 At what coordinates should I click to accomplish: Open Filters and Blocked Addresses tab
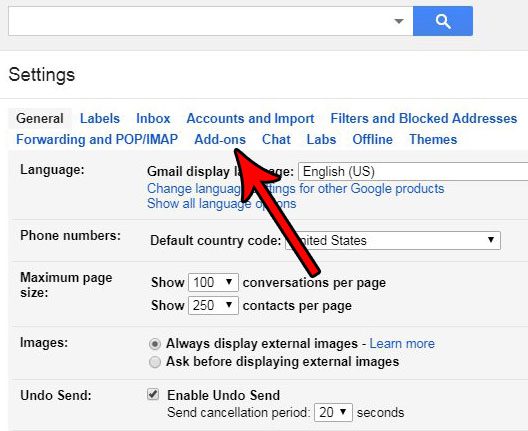click(x=424, y=119)
